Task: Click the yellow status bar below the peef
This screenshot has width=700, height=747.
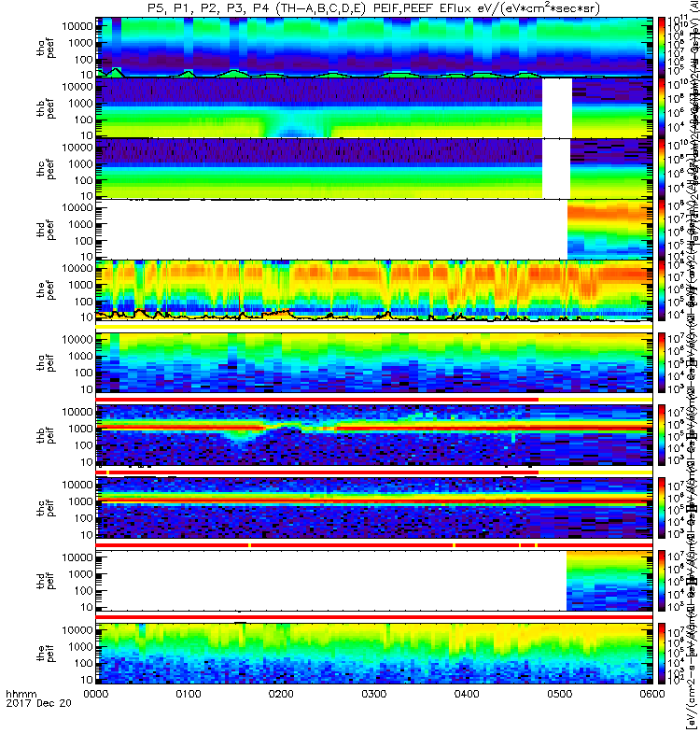Action: (x=374, y=326)
